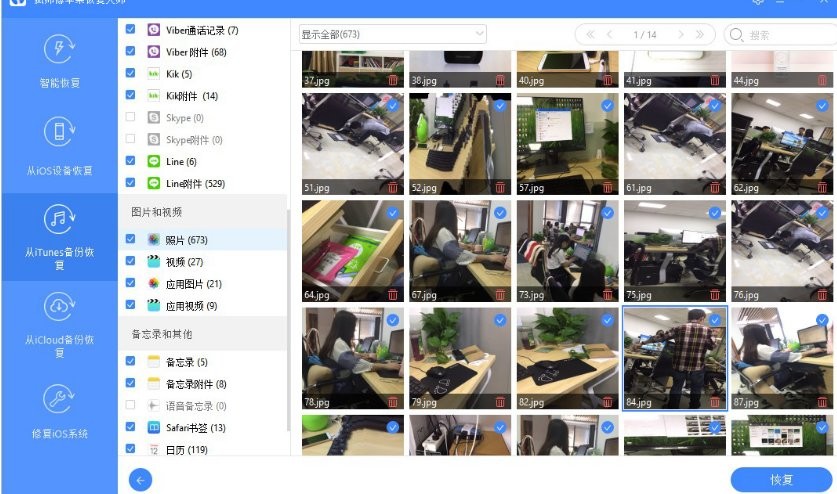Delete photo 51.jpg with trash icon
The height and width of the screenshot is (494, 837).
[x=393, y=187]
